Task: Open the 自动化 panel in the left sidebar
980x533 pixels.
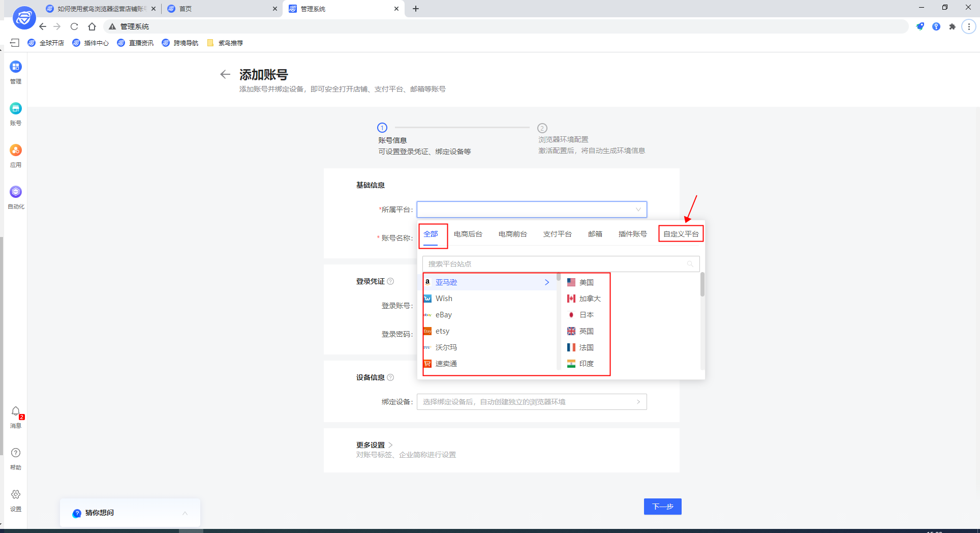Action: click(x=15, y=196)
